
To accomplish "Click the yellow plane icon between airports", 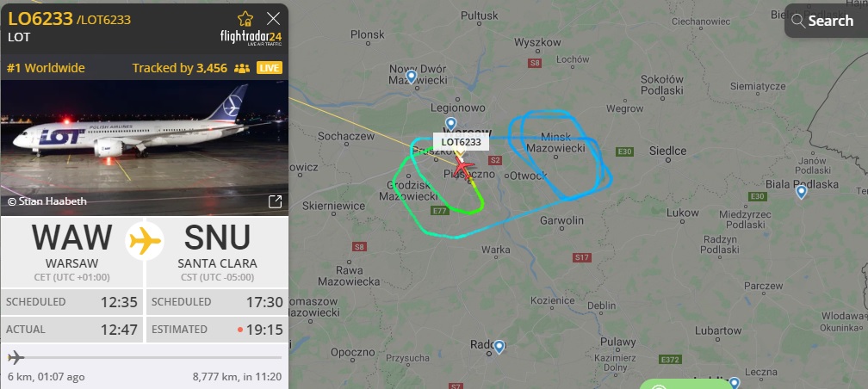I will pos(145,241).
